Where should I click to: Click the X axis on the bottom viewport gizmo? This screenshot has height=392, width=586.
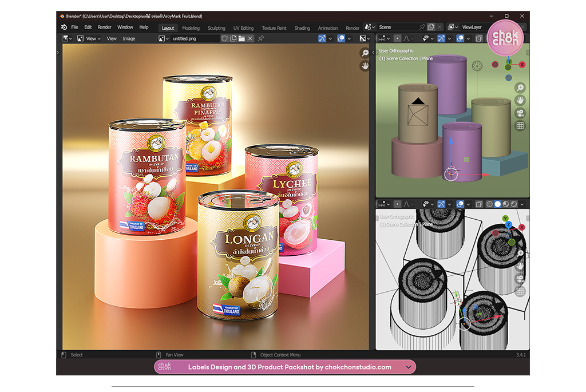point(522,227)
